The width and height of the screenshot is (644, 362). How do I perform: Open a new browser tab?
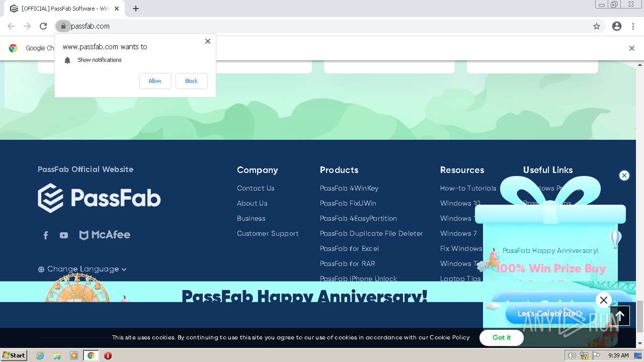point(136,9)
